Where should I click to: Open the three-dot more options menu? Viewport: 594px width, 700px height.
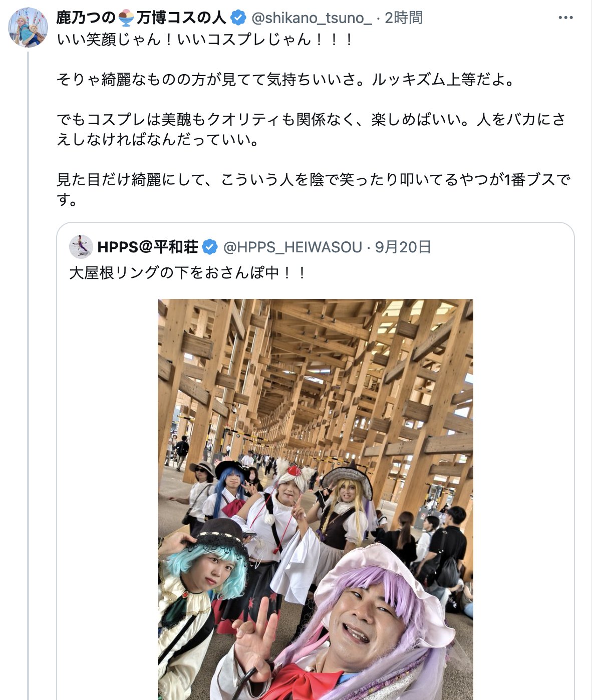click(565, 18)
